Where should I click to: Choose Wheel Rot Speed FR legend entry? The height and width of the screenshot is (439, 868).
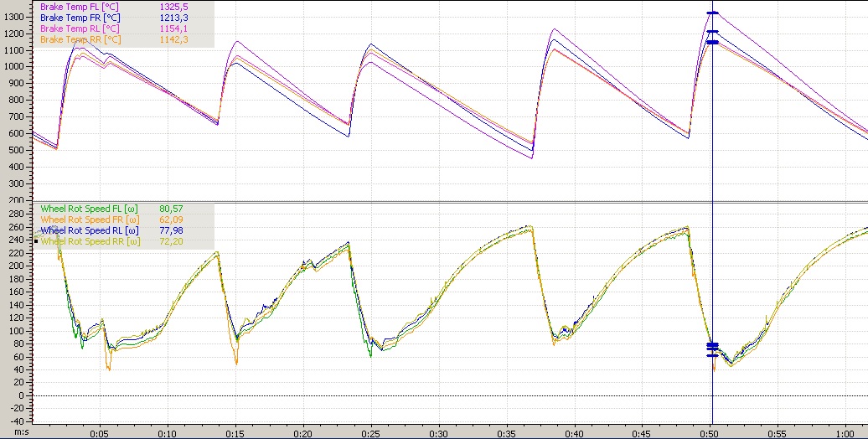point(88,219)
